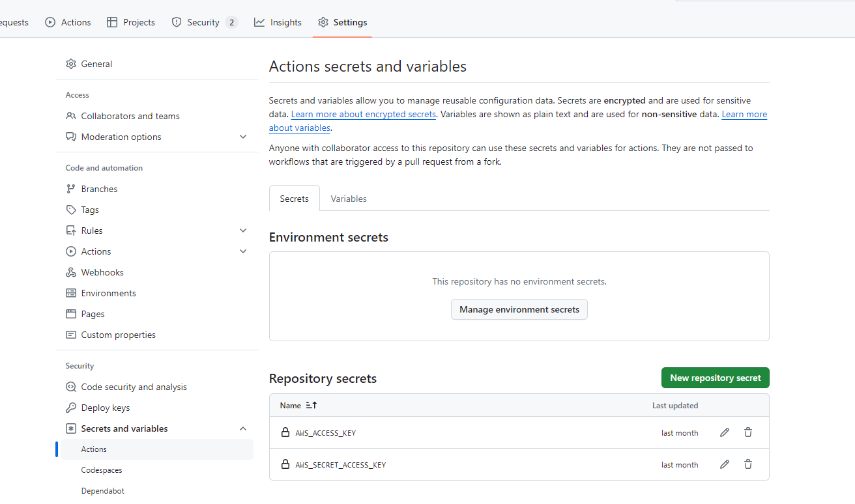Click the Security shield icon in top bar
Image resolution: width=855 pixels, height=504 pixels.
pos(177,22)
